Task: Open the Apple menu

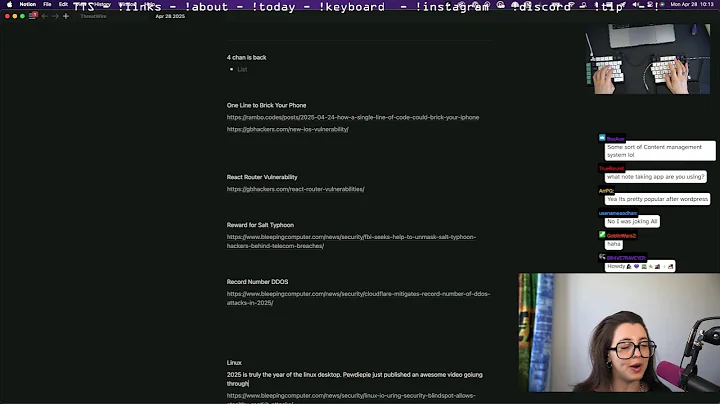Action: (10, 4)
